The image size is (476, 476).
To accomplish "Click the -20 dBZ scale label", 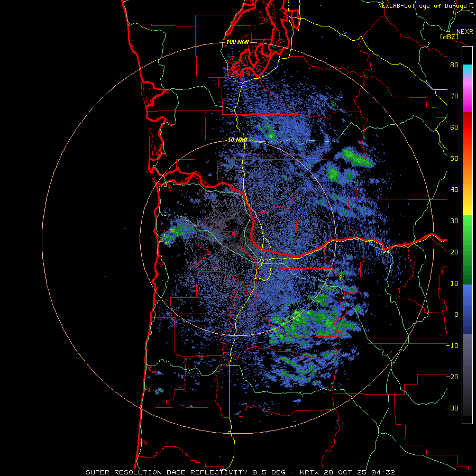I will coord(452,377).
